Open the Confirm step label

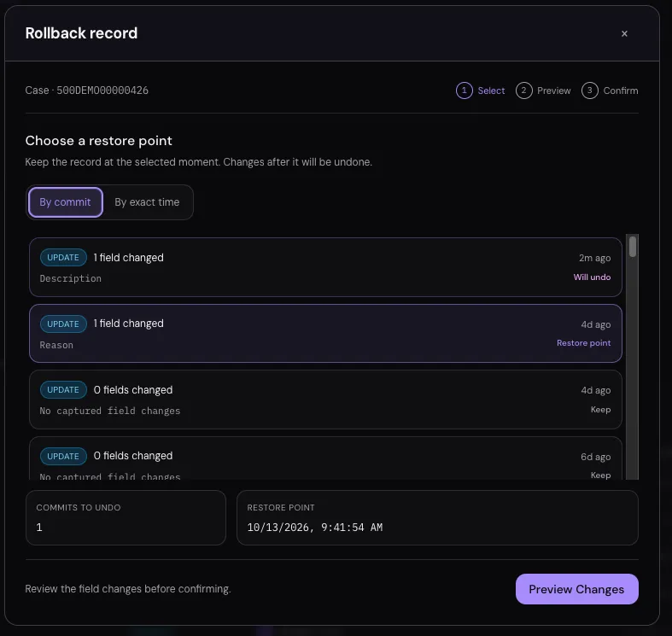tap(621, 90)
